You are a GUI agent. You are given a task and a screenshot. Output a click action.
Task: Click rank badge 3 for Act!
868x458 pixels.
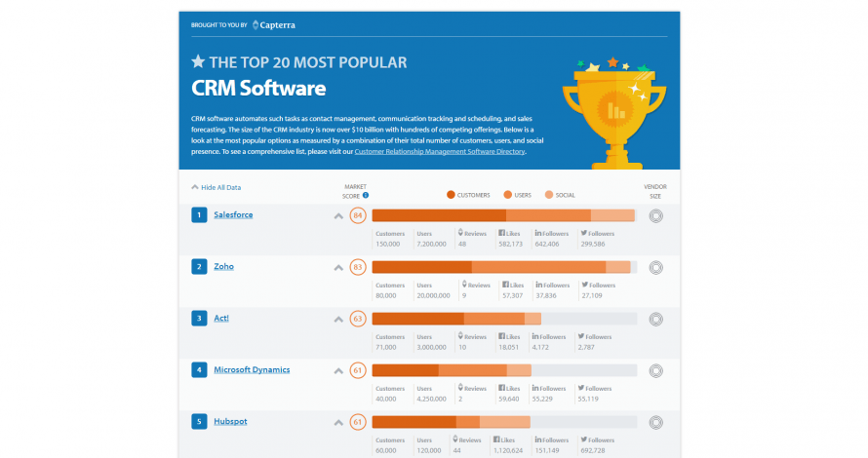[199, 318]
